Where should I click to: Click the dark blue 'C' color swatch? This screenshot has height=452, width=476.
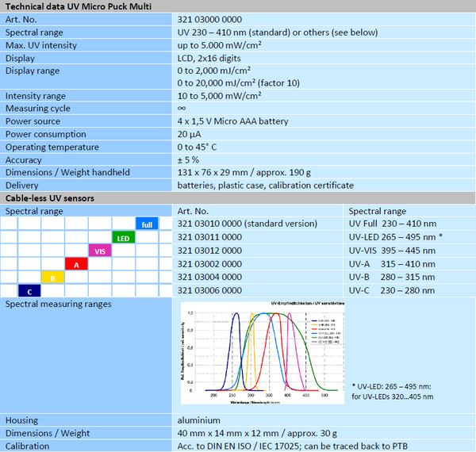[29, 290]
